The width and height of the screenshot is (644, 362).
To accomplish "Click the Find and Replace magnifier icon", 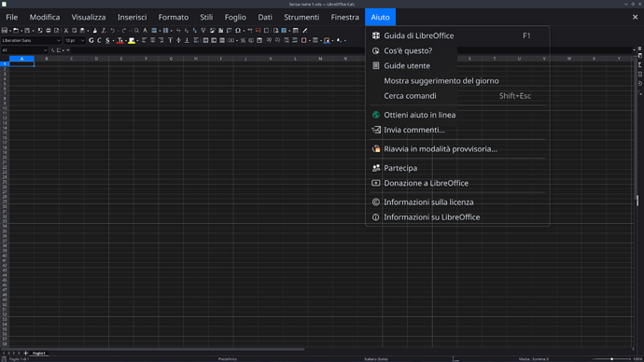I will coord(136,31).
